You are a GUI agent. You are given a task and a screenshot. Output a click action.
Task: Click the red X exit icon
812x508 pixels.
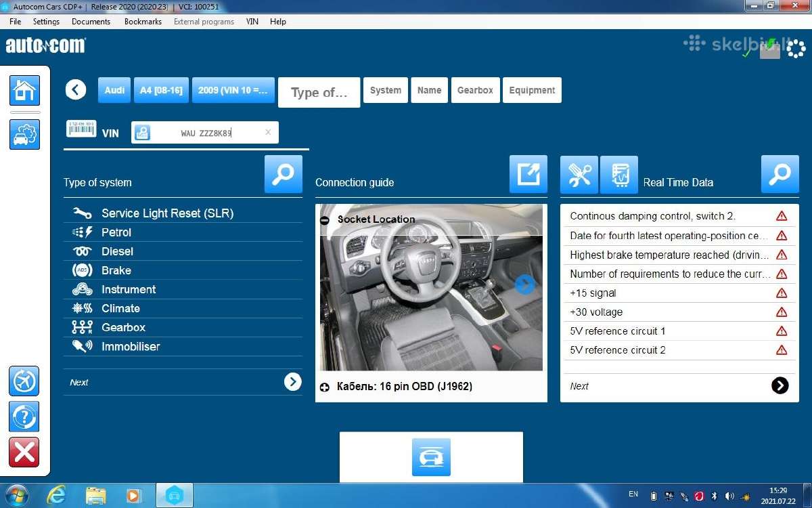[x=24, y=452]
